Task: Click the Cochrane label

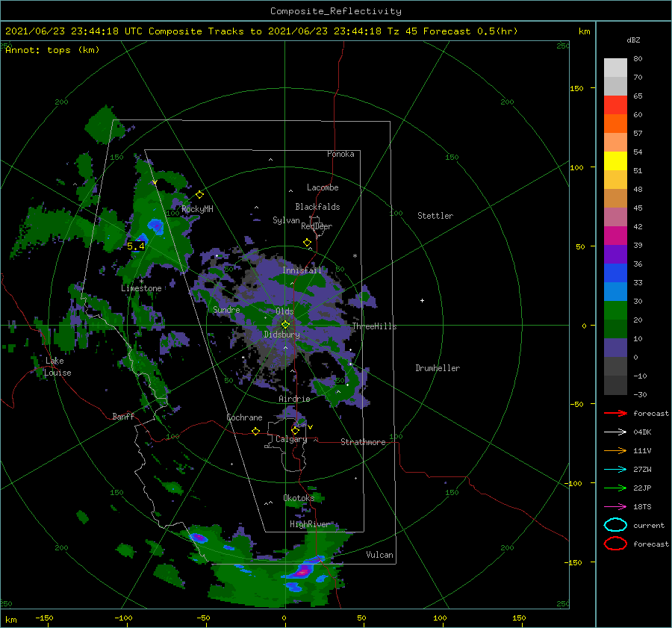Action: point(244,417)
